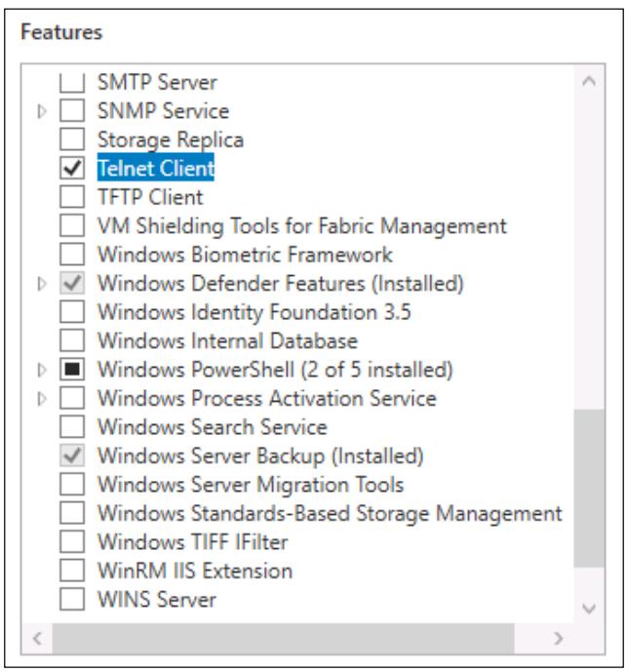Check Windows Biometric Framework checkbox
This screenshot has height=672, width=627.
pyautogui.click(x=72, y=255)
